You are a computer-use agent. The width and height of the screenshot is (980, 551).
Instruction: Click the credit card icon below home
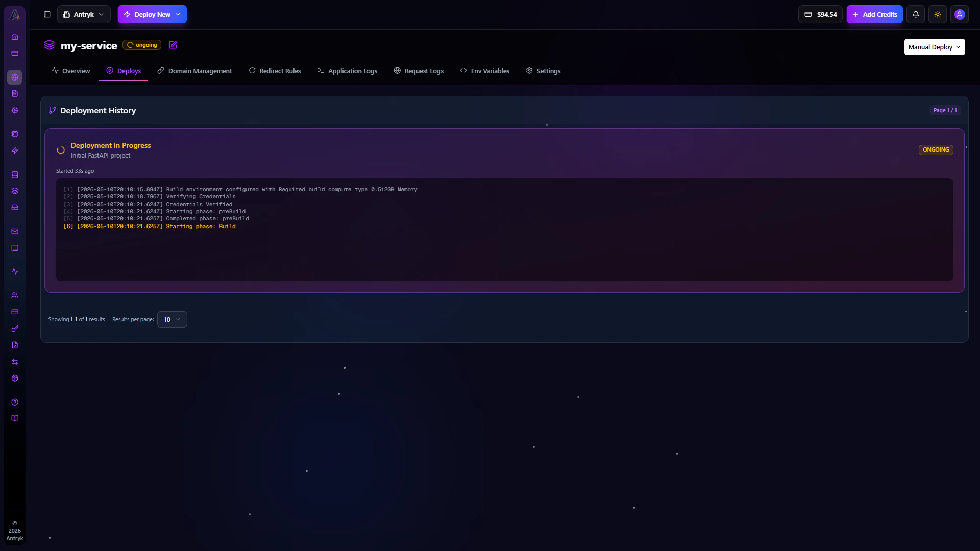coord(15,53)
